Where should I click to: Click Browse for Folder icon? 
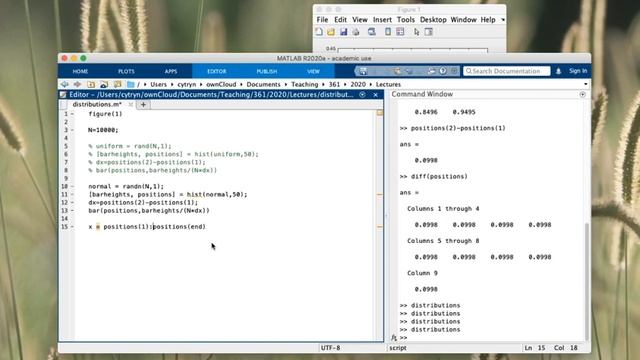pos(104,84)
